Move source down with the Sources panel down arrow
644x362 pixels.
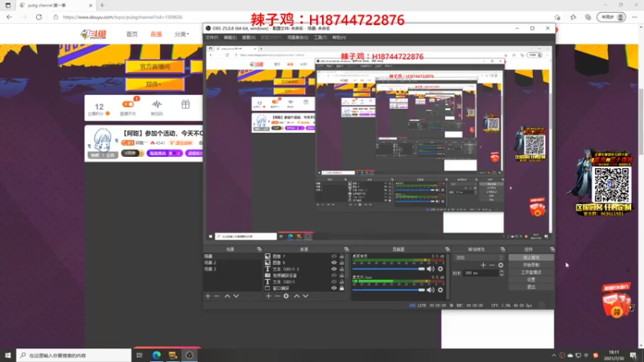[x=306, y=296]
